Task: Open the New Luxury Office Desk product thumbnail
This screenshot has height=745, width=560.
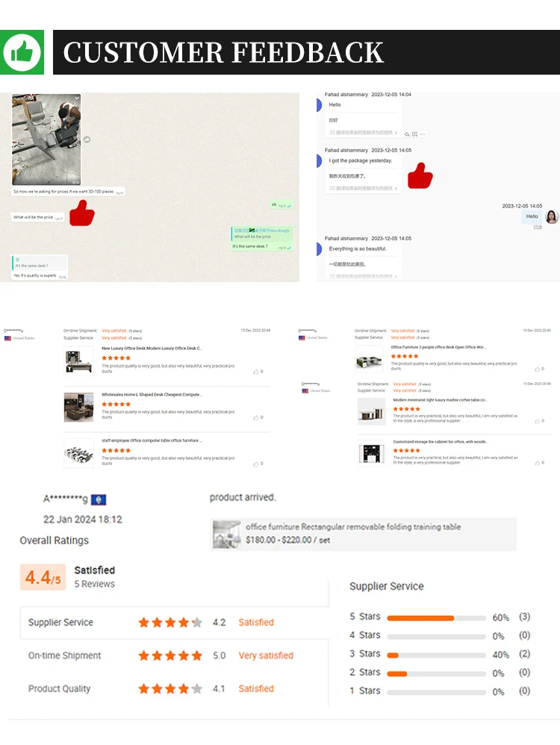Action: (79, 361)
